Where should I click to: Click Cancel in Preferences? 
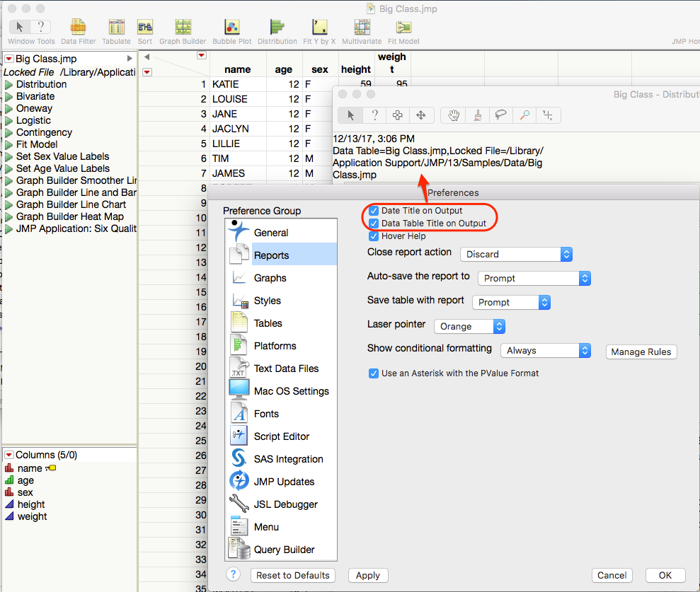[x=612, y=576]
